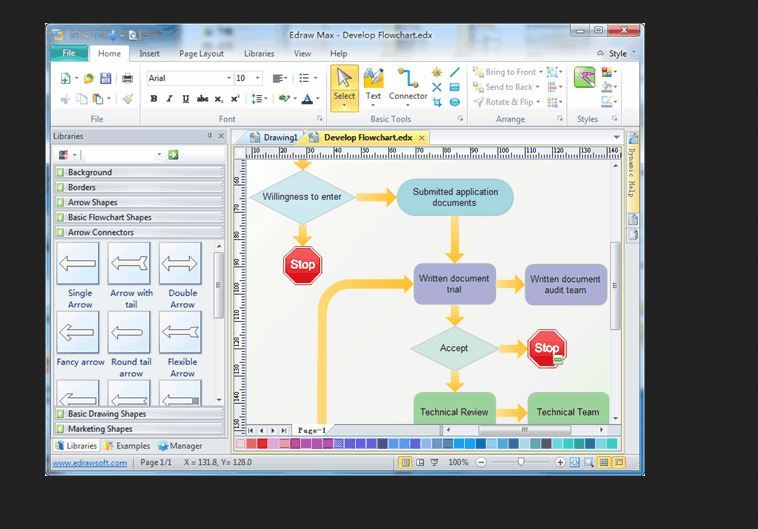Open the www.edrawsoft.com link

(x=89, y=463)
